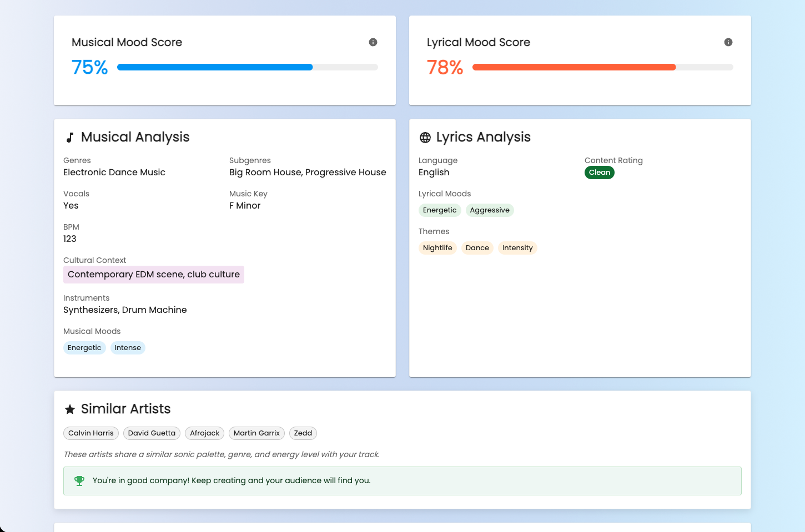The image size is (805, 532).
Task: Click the music note icon by Musical Analysis
Action: pyautogui.click(x=70, y=138)
